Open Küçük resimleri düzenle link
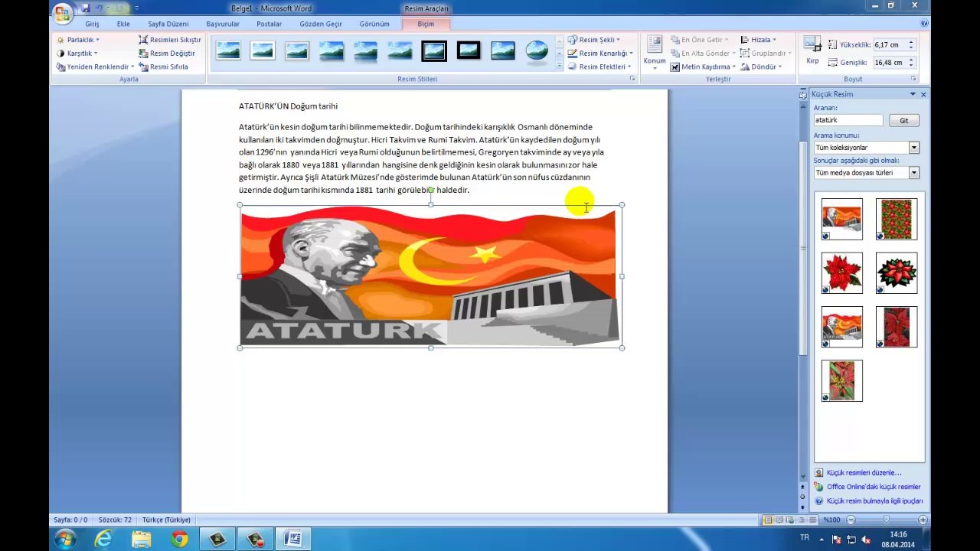Screen dimensions: 980x551 click(x=864, y=473)
